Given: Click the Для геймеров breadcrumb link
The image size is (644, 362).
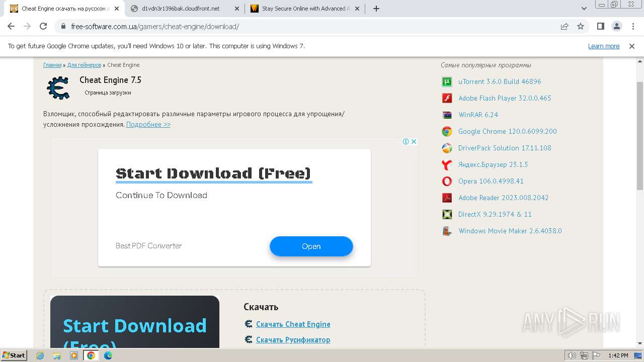Looking at the screenshot, I should click(x=84, y=65).
